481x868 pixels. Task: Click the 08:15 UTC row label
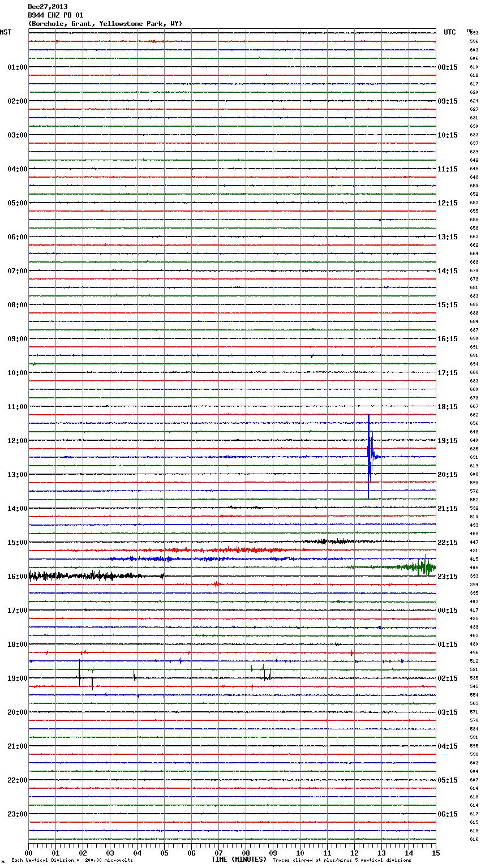tap(448, 67)
